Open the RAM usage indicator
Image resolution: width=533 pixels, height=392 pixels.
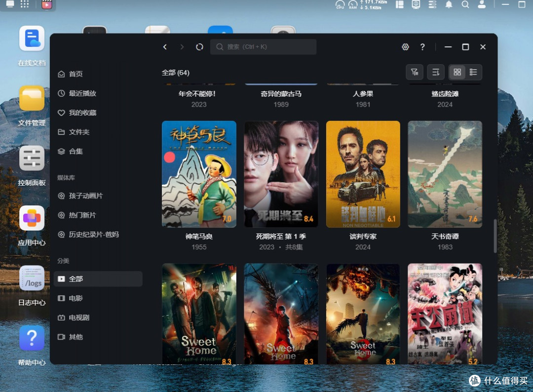(353, 4)
